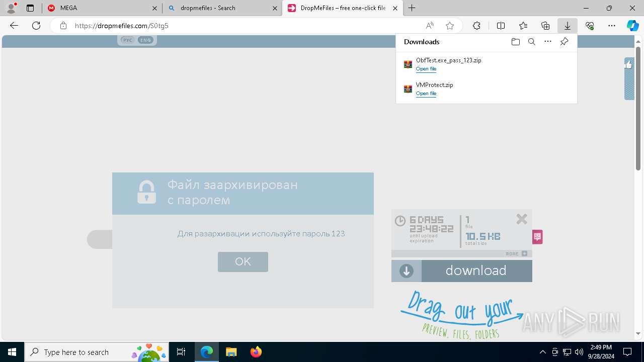
Task: Refresh the current page
Action: point(36,26)
